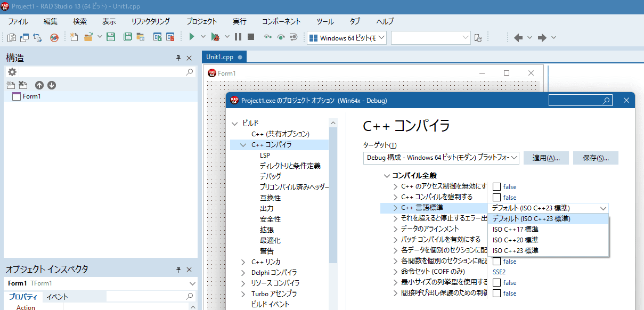Click the gear icon in Structure panel

click(12, 72)
